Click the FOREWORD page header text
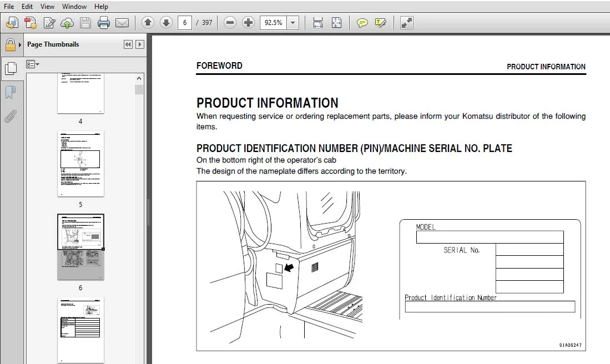Viewport: 610px width, 364px height. pos(219,65)
